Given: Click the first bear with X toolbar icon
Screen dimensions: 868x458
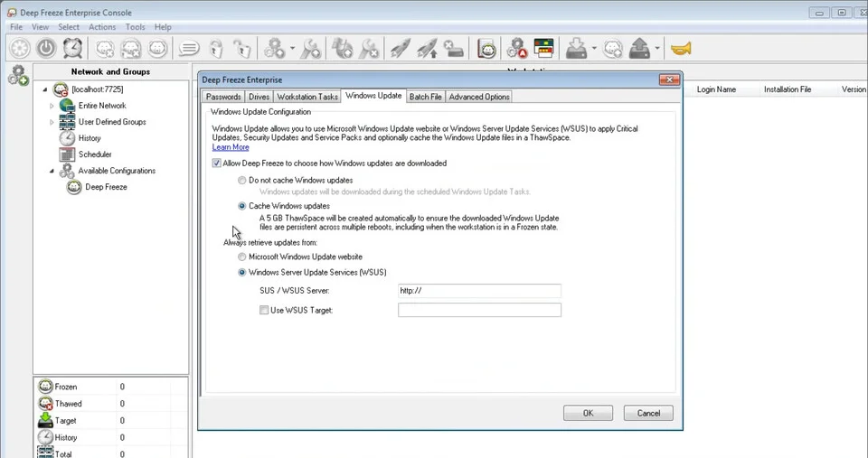Looking at the screenshot, I should coord(105,49).
